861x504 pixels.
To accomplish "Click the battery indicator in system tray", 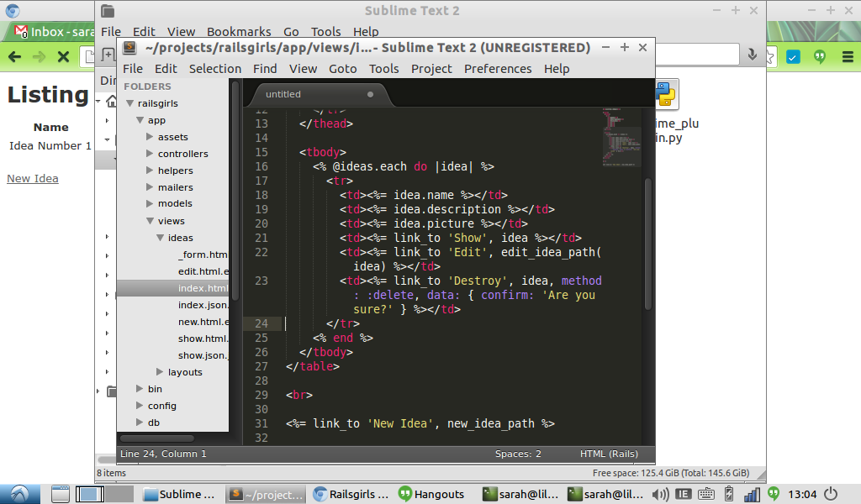I will pyautogui.click(x=729, y=494).
